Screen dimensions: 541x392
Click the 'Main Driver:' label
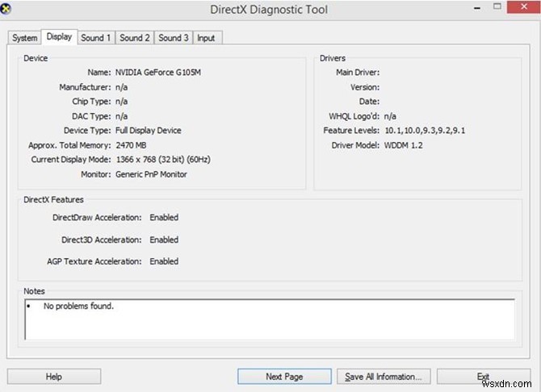click(358, 73)
